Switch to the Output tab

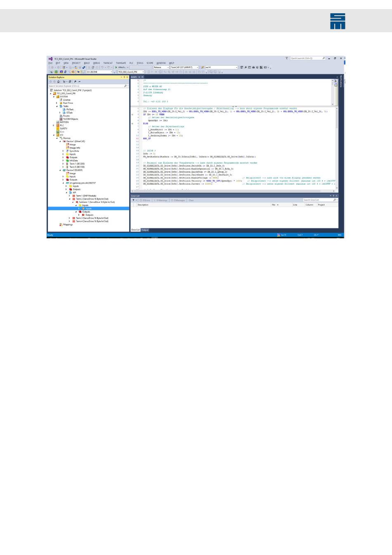tap(145, 230)
